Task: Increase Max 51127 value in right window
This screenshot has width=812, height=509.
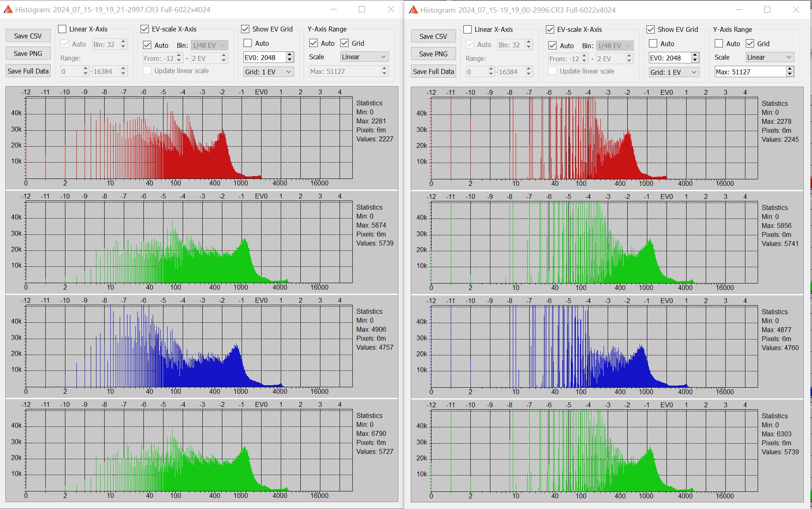Action: pyautogui.click(x=790, y=69)
